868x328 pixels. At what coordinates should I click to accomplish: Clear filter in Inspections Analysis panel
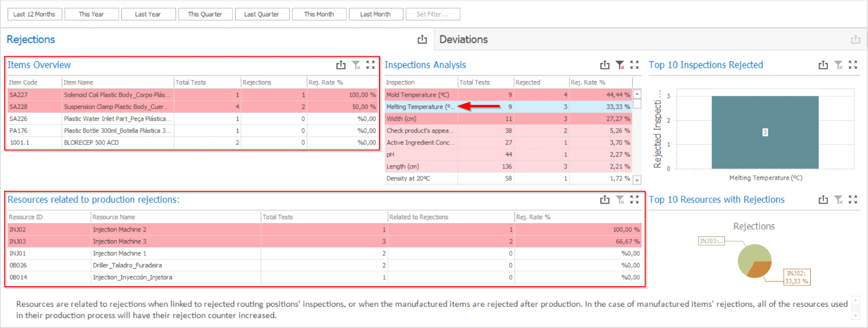619,65
